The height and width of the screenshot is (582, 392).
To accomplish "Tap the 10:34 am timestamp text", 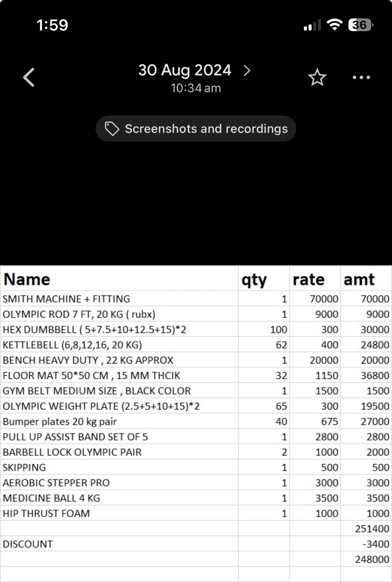I will pyautogui.click(x=196, y=88).
